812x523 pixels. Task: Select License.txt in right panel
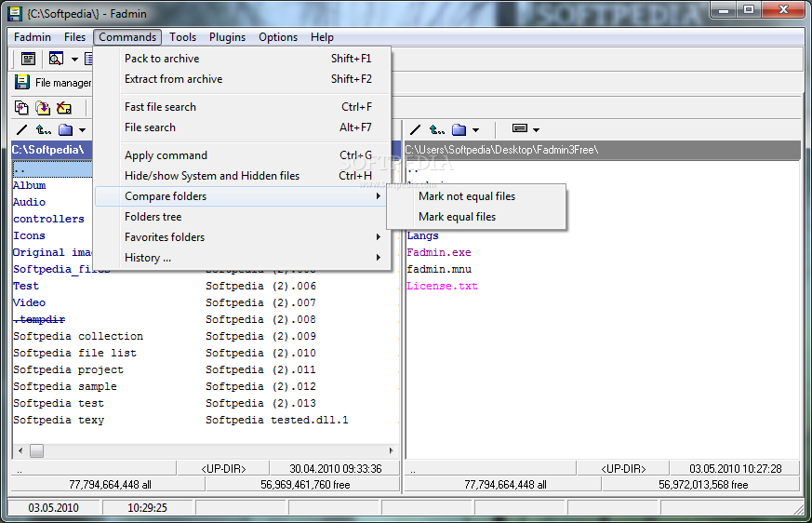point(442,286)
